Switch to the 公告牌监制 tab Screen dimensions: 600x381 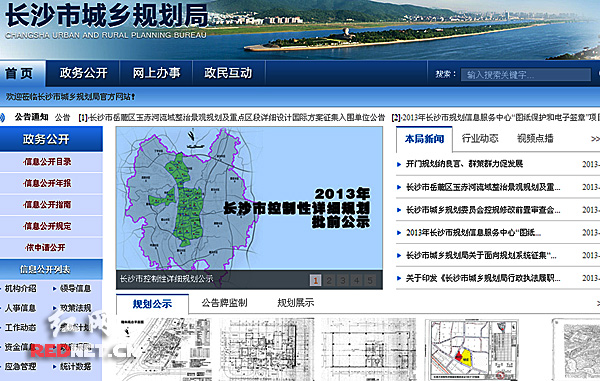pos(225,303)
